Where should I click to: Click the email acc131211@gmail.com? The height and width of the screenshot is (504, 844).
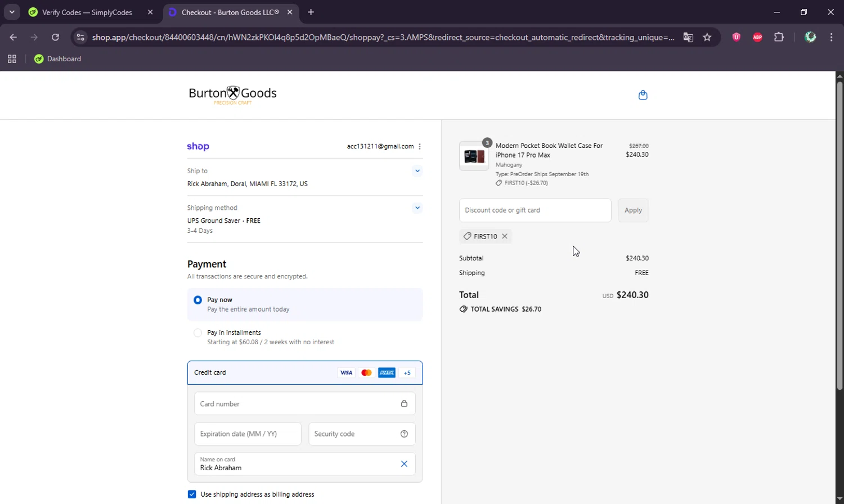[x=380, y=146]
